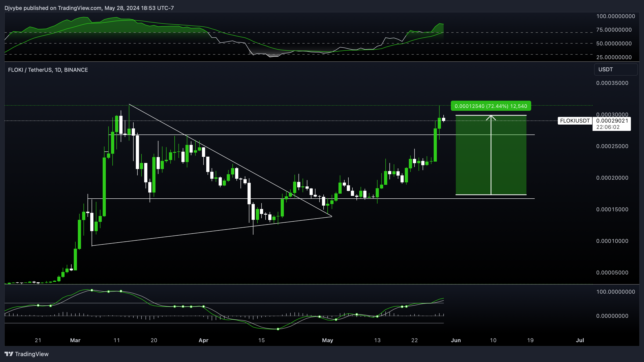Image resolution: width=644 pixels, height=362 pixels.
Task: Click the Jul date label on time axis
Action: [580, 340]
